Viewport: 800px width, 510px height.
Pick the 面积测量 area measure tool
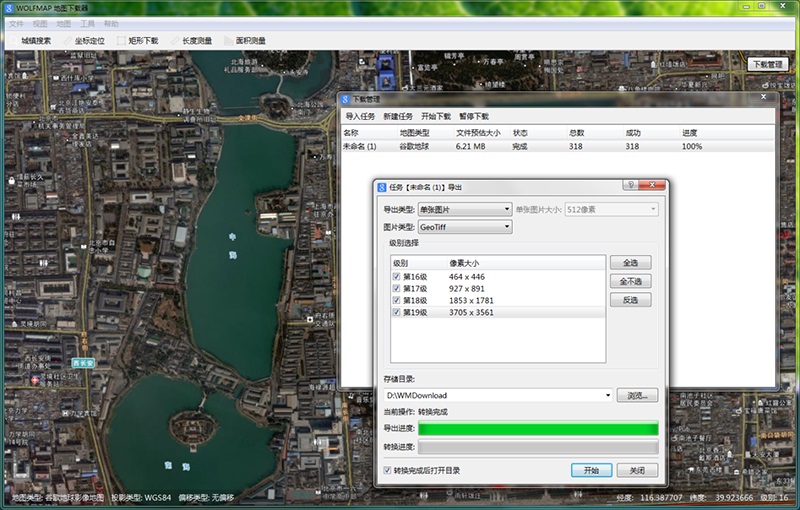pyautogui.click(x=246, y=41)
